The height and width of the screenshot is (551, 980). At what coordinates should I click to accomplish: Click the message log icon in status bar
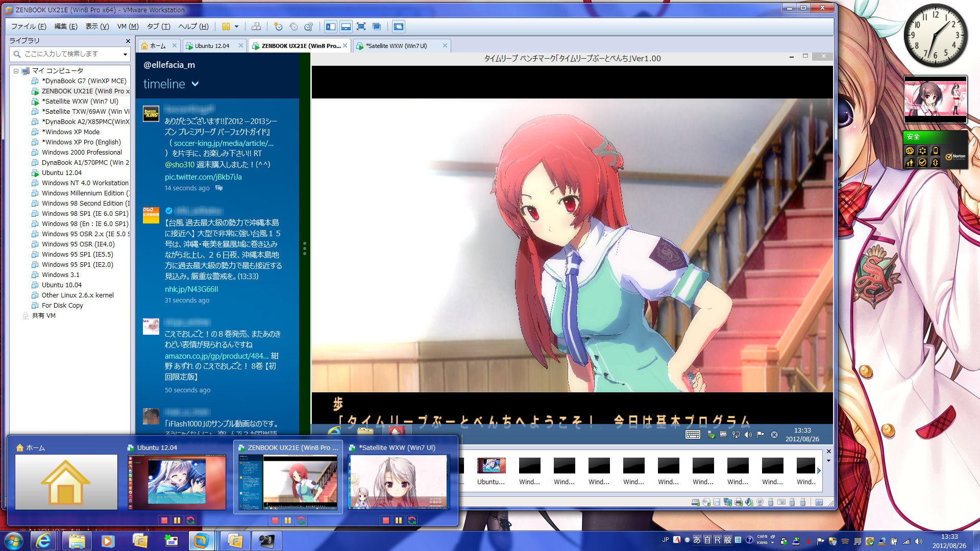click(819, 503)
